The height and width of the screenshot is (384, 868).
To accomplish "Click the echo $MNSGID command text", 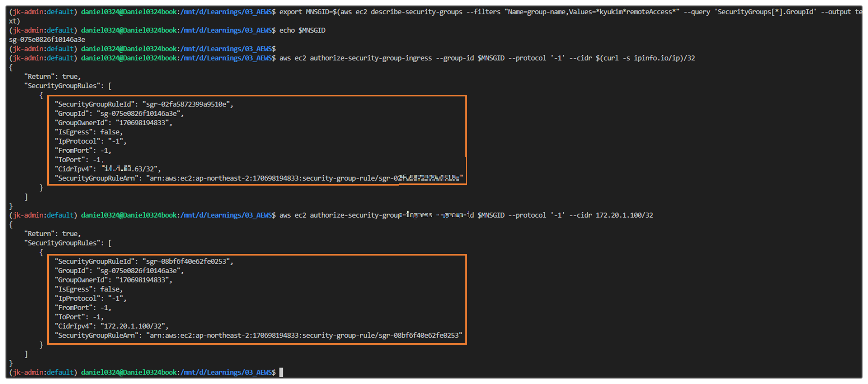I will point(302,30).
